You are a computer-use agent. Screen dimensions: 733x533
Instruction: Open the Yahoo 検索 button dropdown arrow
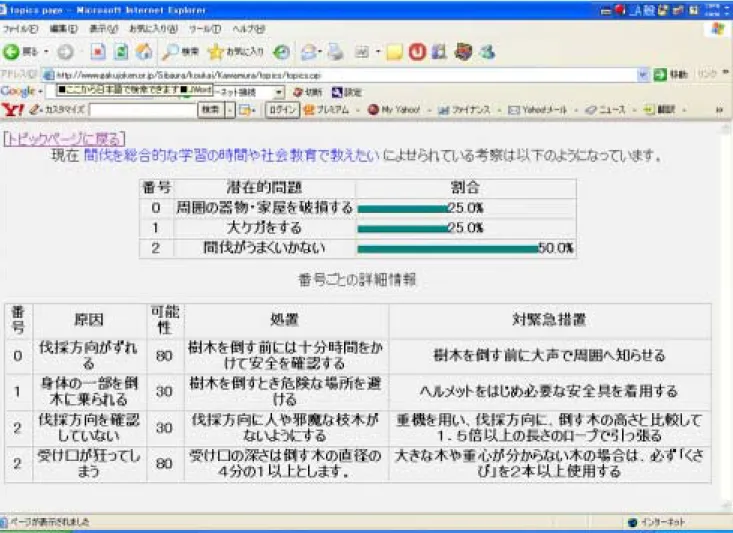click(x=230, y=110)
